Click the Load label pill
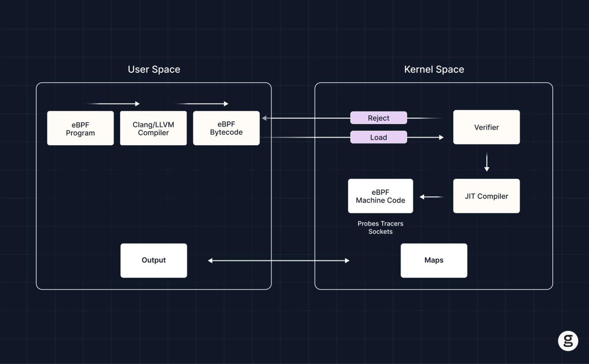Image resolution: width=589 pixels, height=364 pixels. pos(379,137)
